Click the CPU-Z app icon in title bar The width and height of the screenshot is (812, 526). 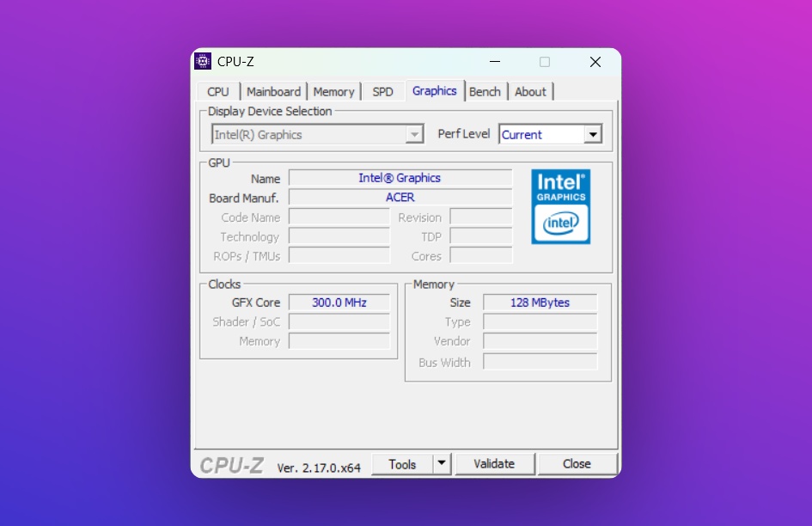coord(203,62)
